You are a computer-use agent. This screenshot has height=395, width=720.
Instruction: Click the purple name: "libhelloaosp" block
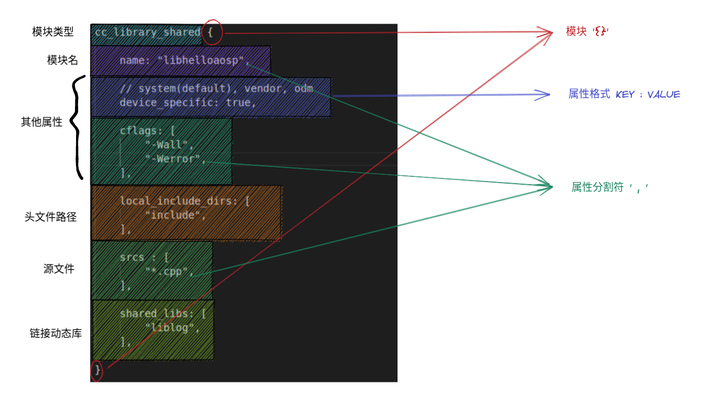180,60
